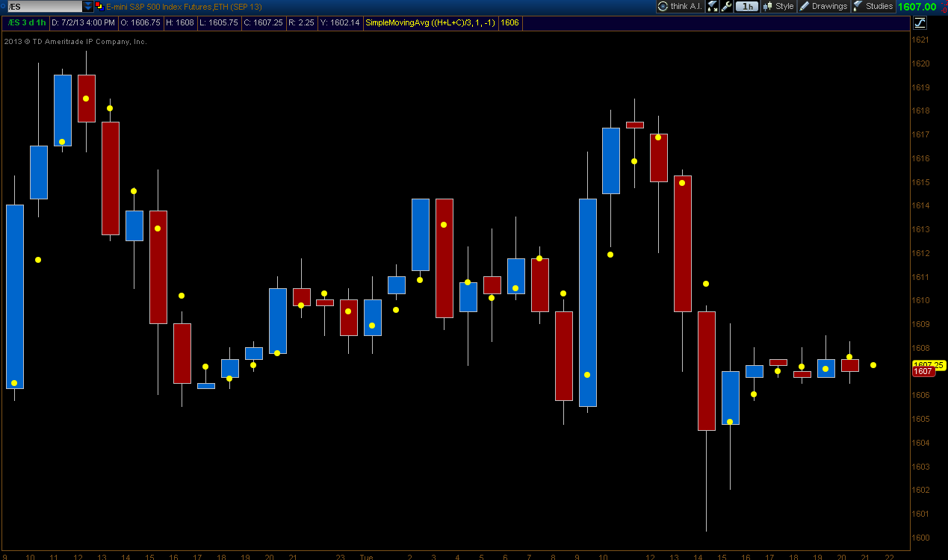Click the E-mini S&P 500 Index Futures title

pyautogui.click(x=184, y=6)
